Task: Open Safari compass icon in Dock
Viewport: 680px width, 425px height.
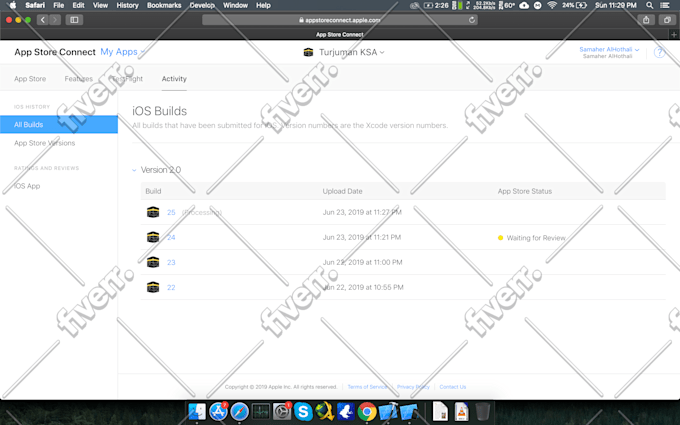Action: coord(239,411)
